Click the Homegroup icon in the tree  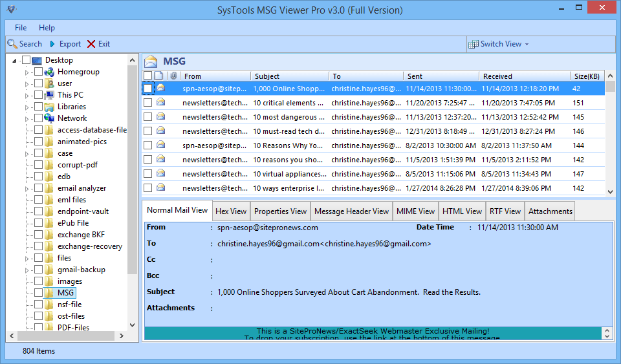(x=49, y=72)
